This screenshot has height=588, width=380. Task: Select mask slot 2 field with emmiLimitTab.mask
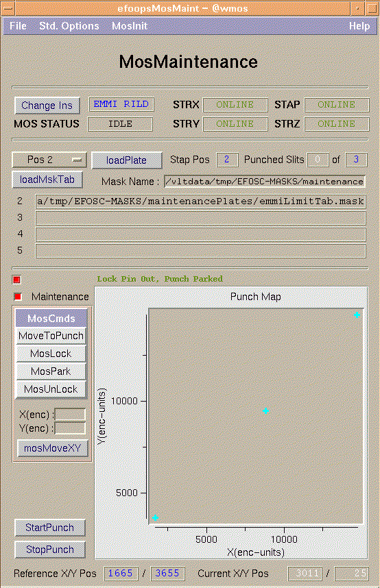click(x=200, y=201)
